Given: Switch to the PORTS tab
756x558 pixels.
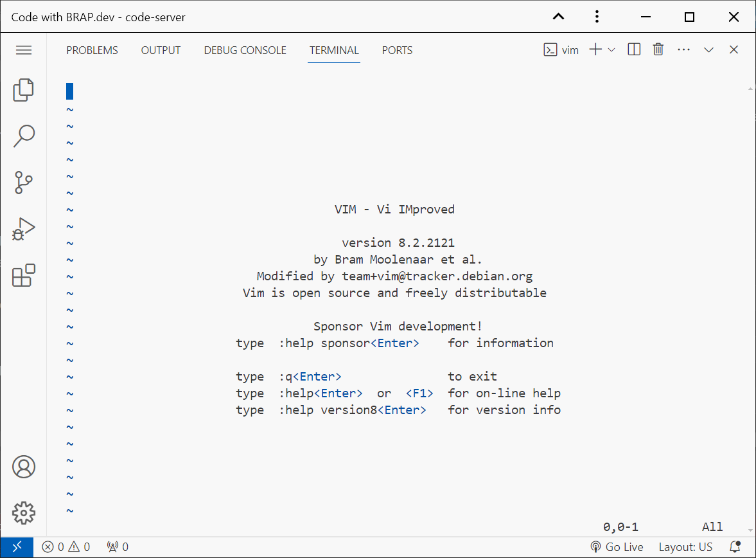Looking at the screenshot, I should pyautogui.click(x=397, y=50).
